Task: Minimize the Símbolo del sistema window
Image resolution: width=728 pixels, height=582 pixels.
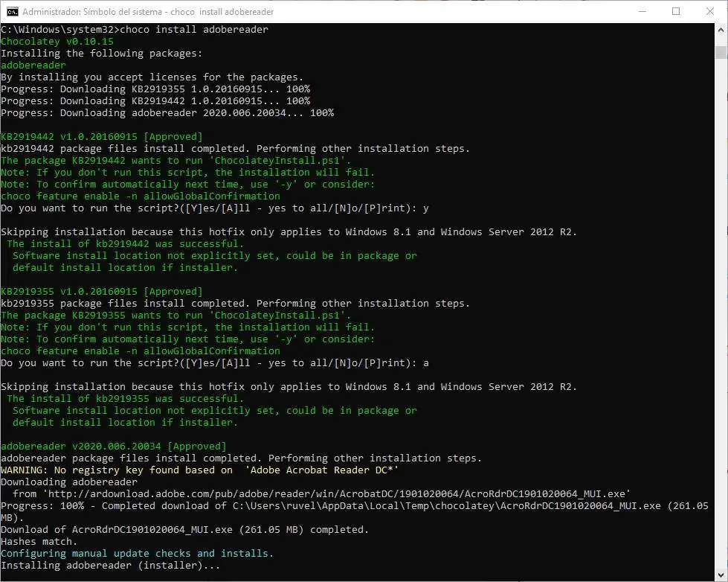Action: tap(642, 12)
